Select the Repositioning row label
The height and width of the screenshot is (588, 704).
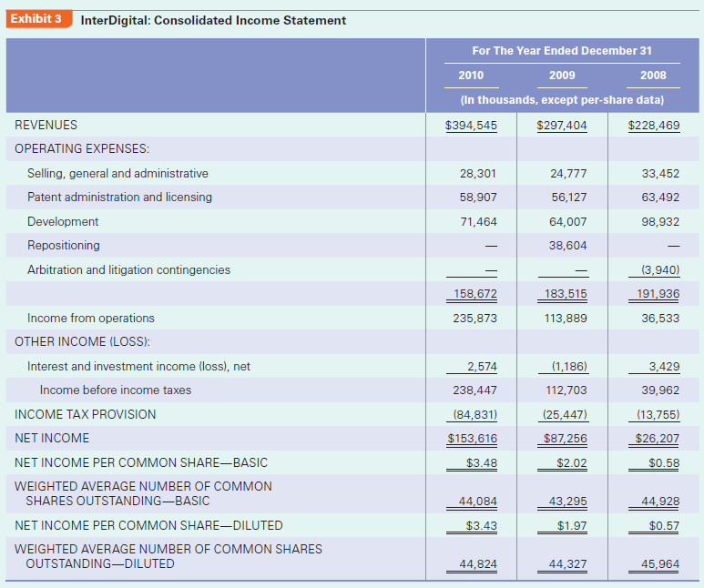(x=64, y=245)
